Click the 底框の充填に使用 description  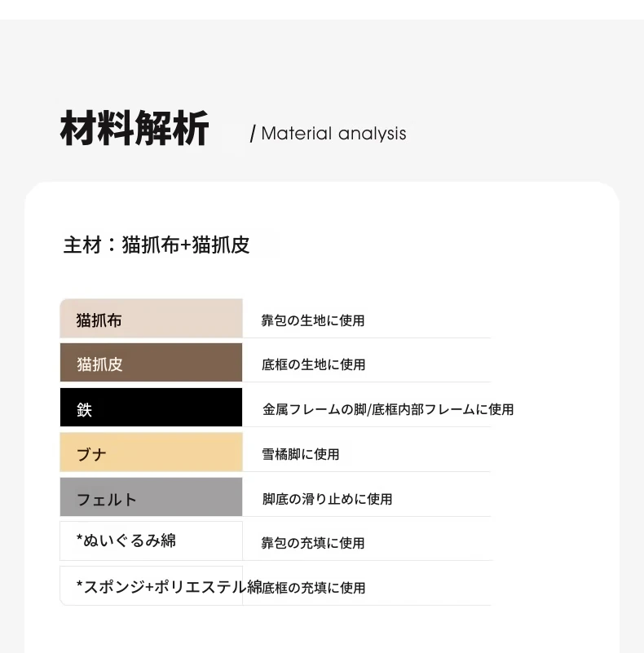[x=313, y=588]
